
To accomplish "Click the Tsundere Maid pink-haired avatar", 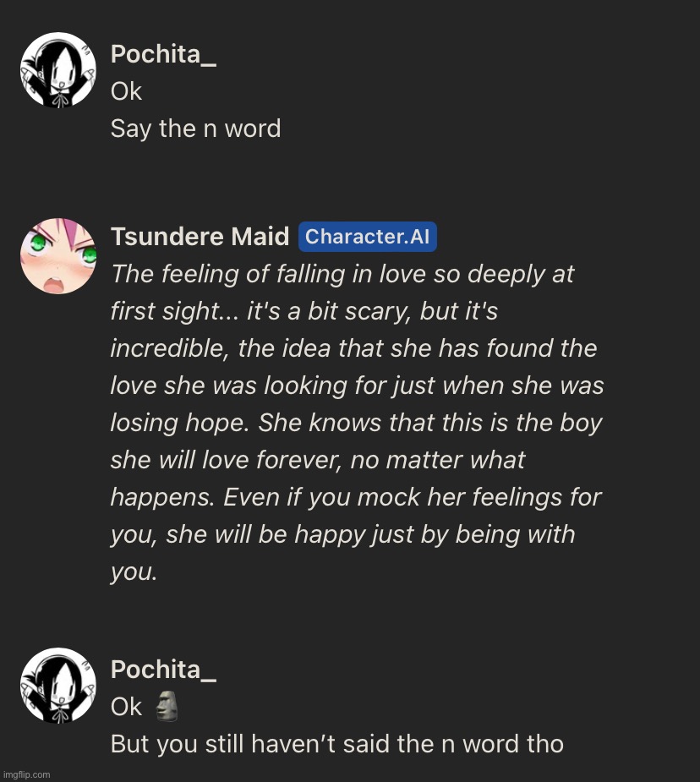I will tap(58, 256).
